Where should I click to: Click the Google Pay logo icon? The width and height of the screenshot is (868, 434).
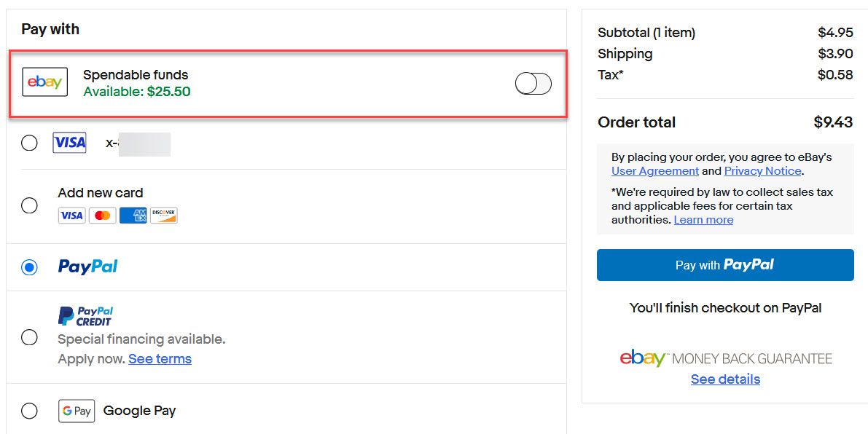[77, 411]
